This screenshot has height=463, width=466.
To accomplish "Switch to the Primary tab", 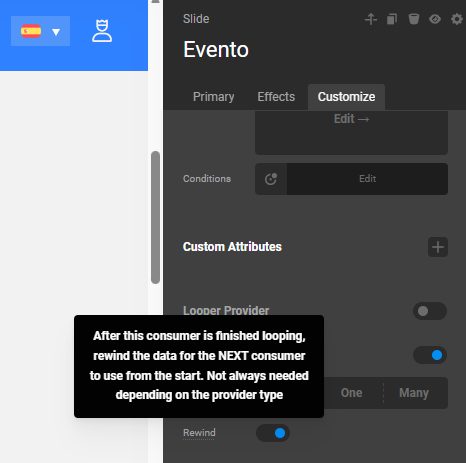I will 214,97.
